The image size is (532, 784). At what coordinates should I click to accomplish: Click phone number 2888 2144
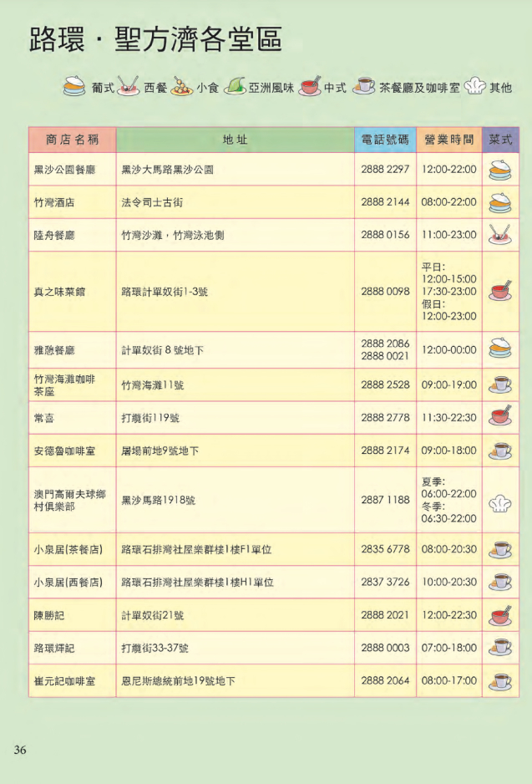(385, 202)
